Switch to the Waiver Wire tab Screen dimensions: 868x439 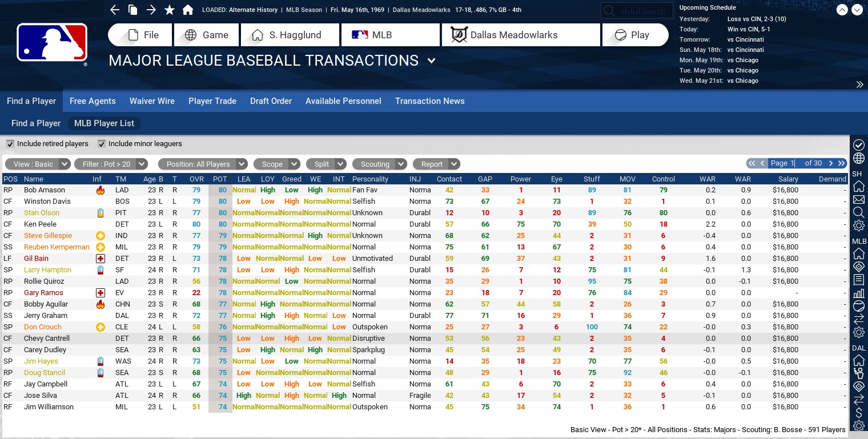pos(152,101)
